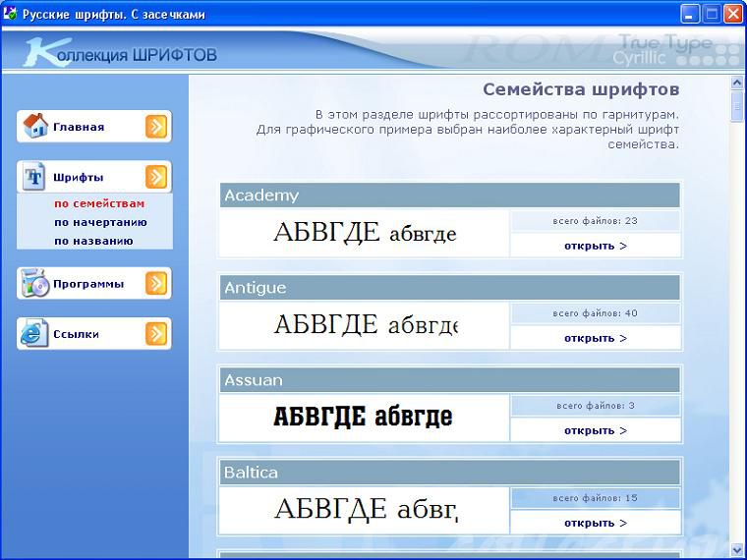Choose the 'по названию' submenu item
This screenshot has width=747, height=560.
(93, 241)
